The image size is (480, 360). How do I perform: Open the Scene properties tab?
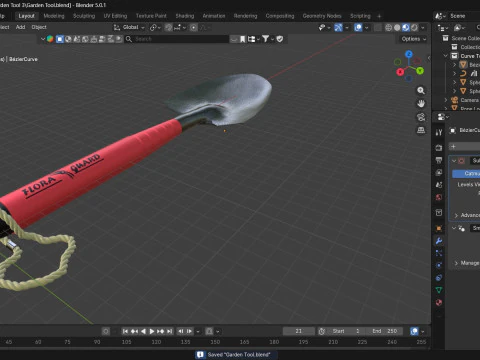[x=439, y=185]
